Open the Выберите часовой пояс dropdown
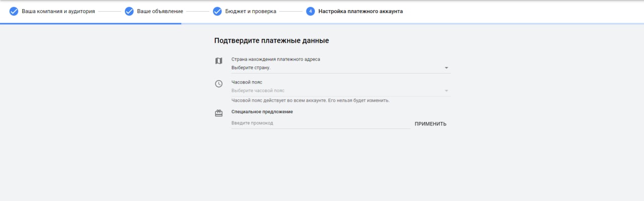The image size is (644, 201). [x=341, y=91]
